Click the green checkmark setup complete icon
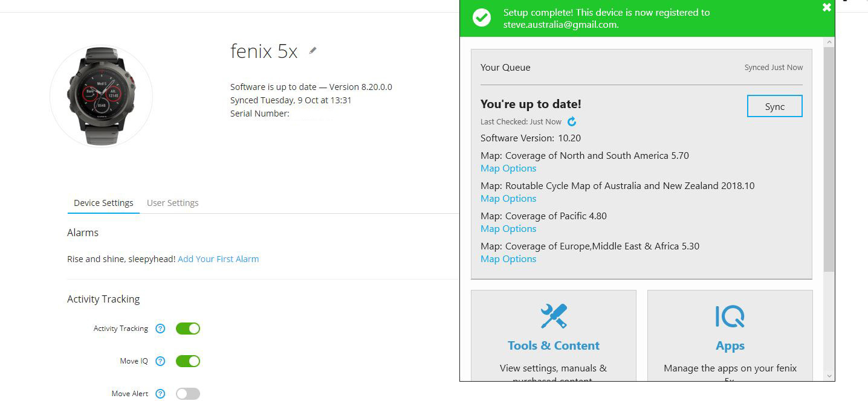This screenshot has height=401, width=868. (x=482, y=18)
